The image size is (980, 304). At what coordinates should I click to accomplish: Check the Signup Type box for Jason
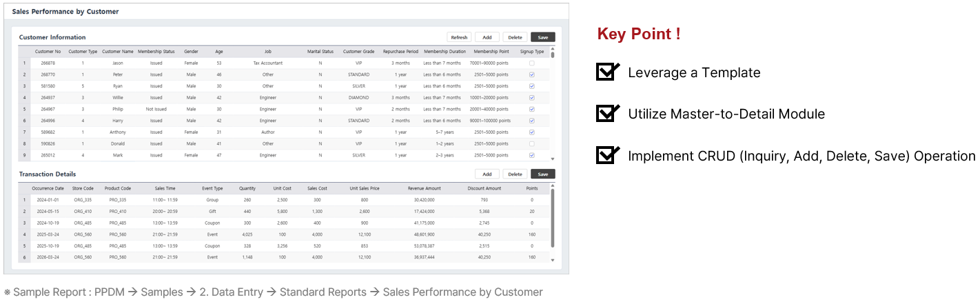[531, 63]
